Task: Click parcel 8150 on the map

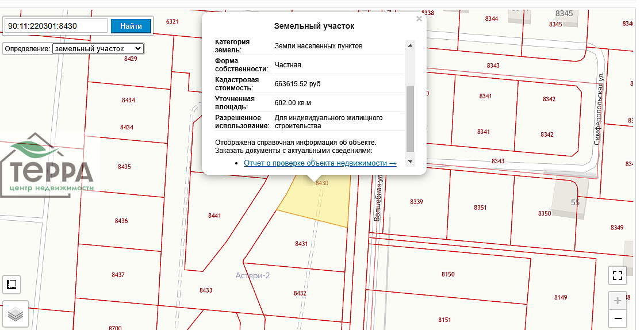Action: click(x=447, y=274)
